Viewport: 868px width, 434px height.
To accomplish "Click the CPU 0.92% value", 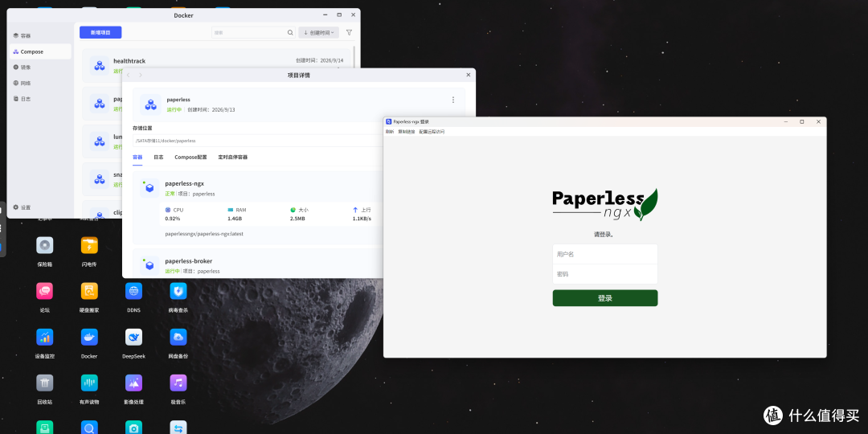I will click(x=173, y=219).
